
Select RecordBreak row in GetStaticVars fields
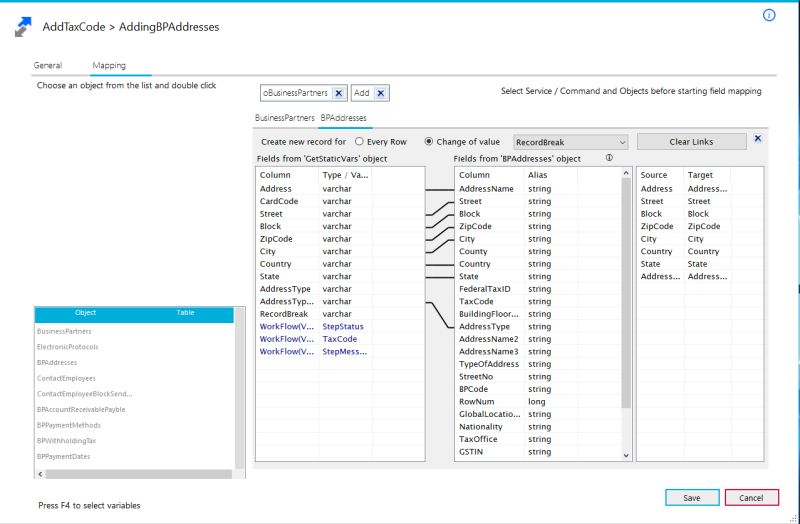[x=340, y=314]
